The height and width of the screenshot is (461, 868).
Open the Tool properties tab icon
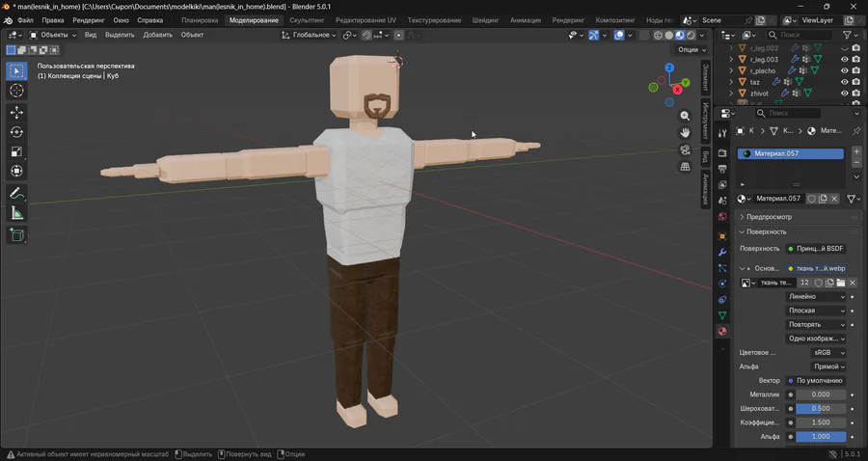(722, 133)
